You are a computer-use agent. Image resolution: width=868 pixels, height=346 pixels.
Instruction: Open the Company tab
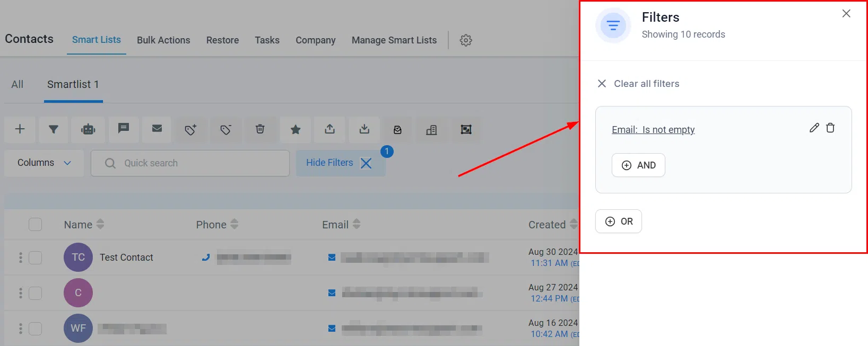(x=316, y=40)
